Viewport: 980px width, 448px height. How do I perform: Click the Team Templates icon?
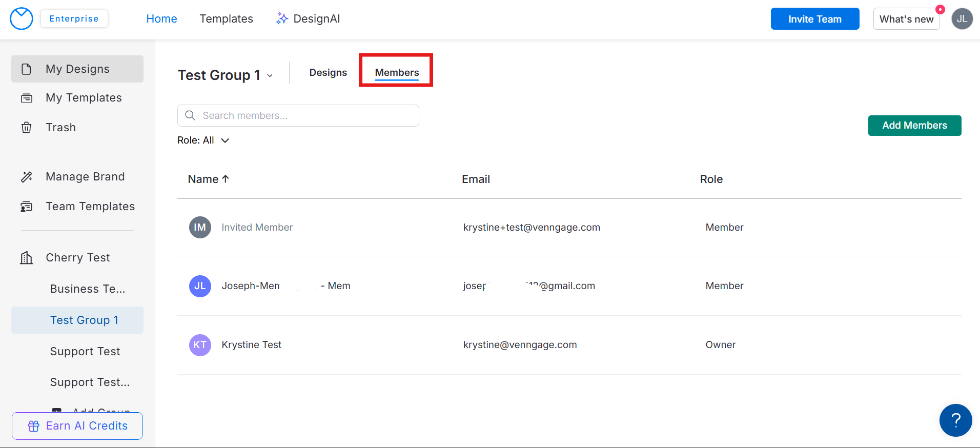(x=27, y=207)
